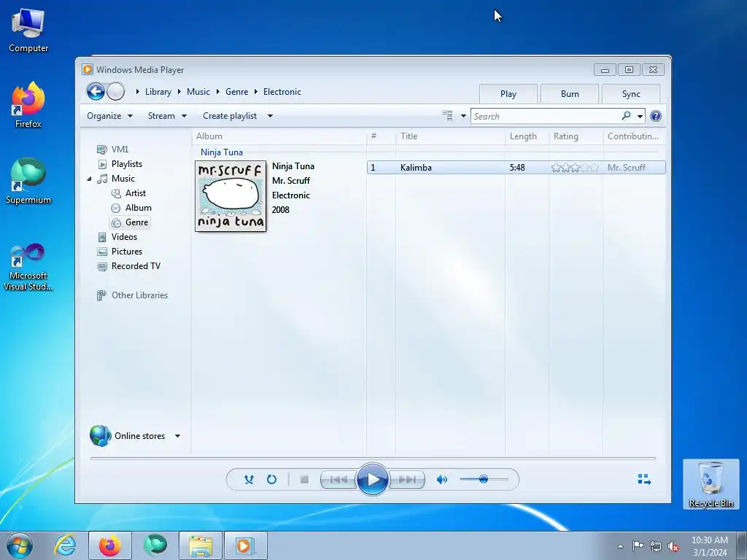Screen dimensions: 747x560
Task: Click Music in the breadcrumb
Action: [x=198, y=92]
